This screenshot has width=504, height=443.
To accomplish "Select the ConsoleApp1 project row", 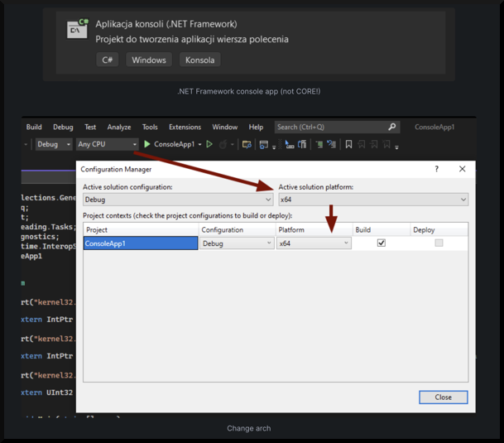I will coord(141,243).
